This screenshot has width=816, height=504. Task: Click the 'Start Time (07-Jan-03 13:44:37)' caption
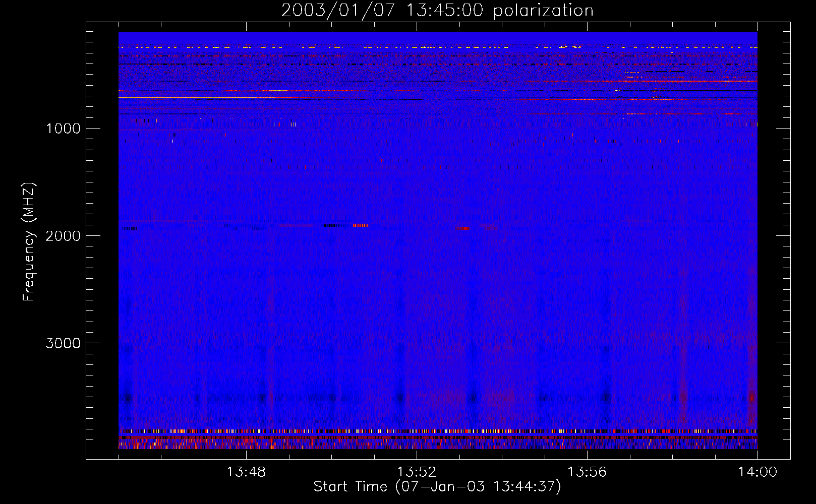tap(437, 487)
